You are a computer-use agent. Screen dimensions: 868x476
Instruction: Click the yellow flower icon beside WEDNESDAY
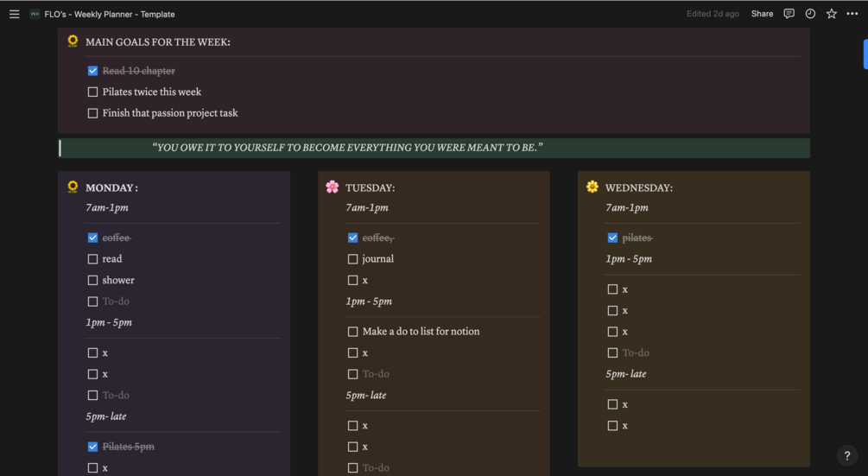click(592, 187)
